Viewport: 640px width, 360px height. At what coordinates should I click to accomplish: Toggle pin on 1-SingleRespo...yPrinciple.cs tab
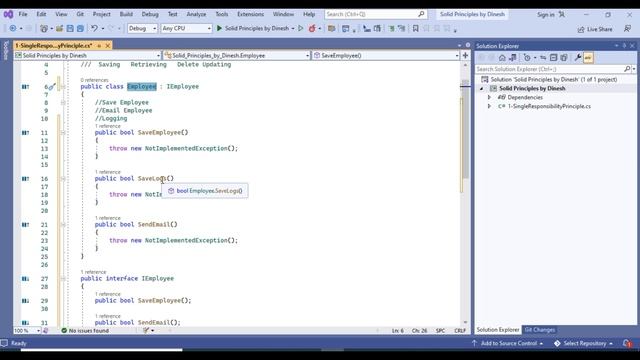(x=99, y=46)
